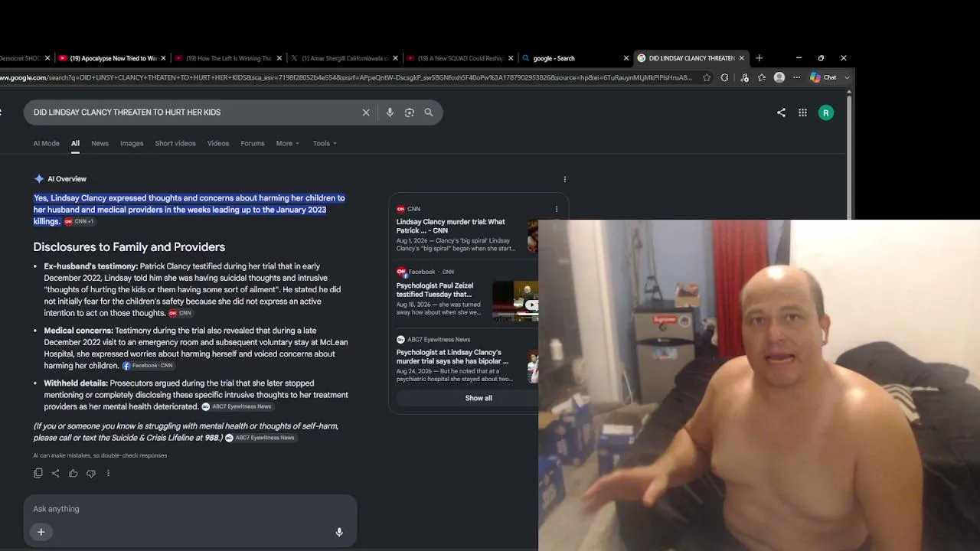Open the AI Overview header three-dot menu

point(565,179)
